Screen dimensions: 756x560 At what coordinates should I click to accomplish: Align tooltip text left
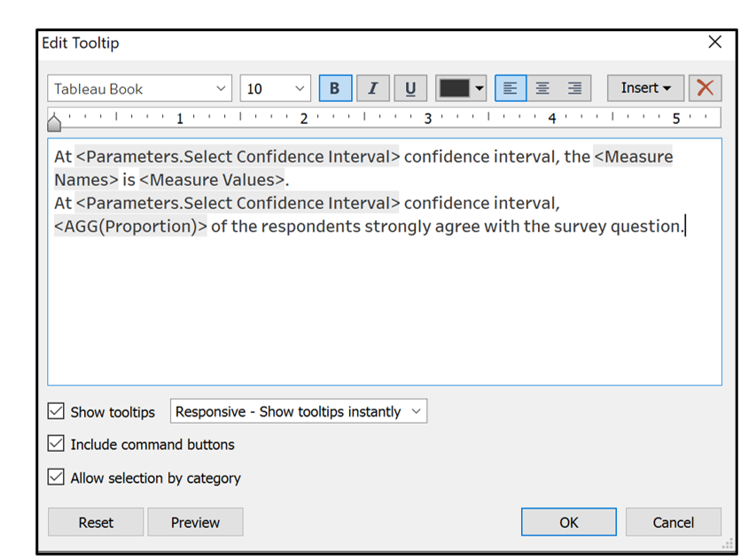tap(510, 89)
